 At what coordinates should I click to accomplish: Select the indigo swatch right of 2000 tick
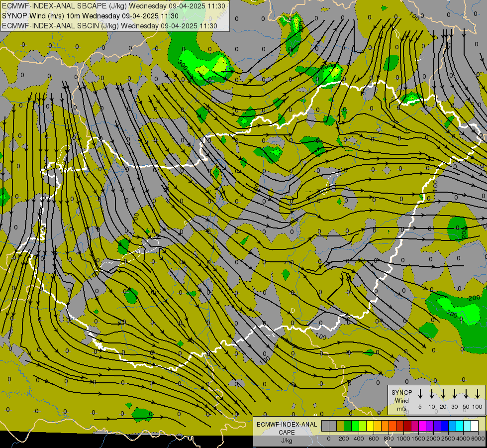pyautogui.click(x=437, y=426)
